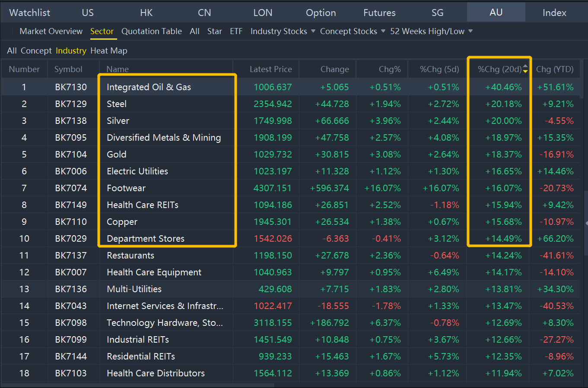Select the All sector filter
This screenshot has width=588, height=388.
(x=12, y=50)
